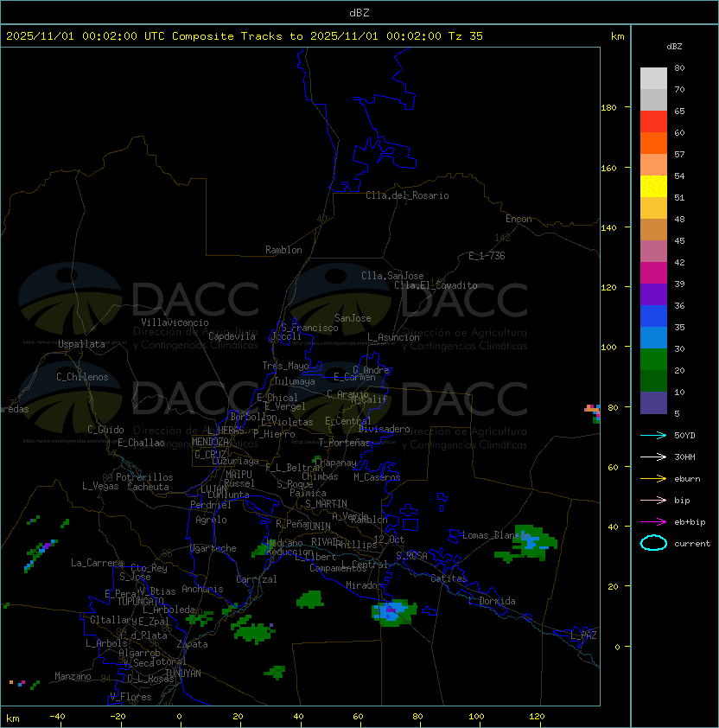Image resolution: width=719 pixels, height=728 pixels.
Task: Click the yellow eburn arrow legend icon
Action: pyautogui.click(x=653, y=478)
